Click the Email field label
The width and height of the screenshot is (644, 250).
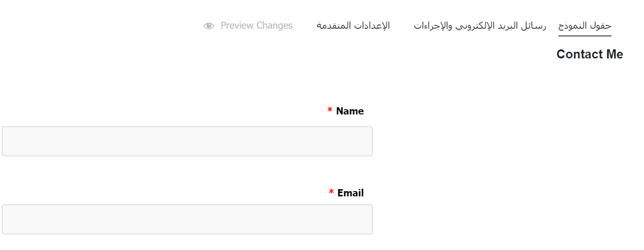point(350,193)
